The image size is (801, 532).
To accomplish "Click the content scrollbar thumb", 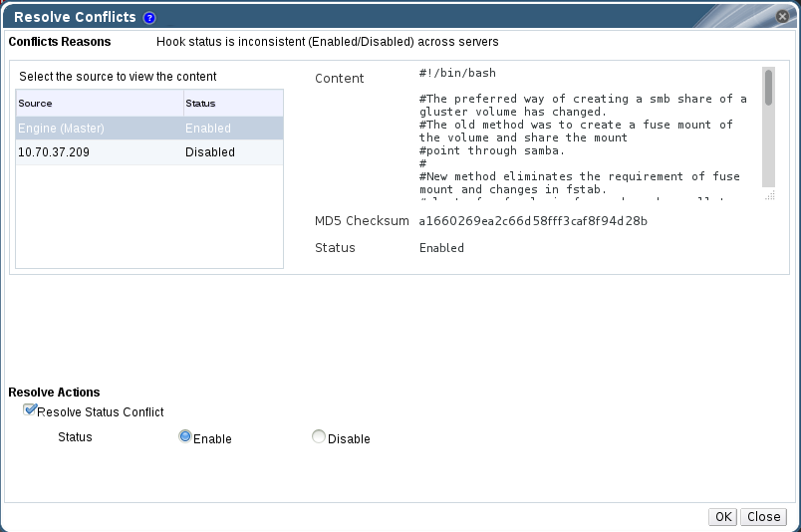I will click(x=768, y=88).
